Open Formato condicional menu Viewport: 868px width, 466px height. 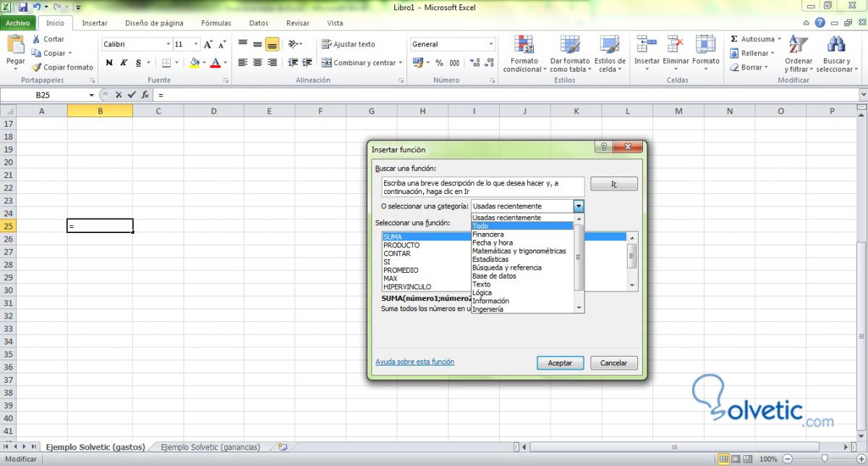(524, 54)
